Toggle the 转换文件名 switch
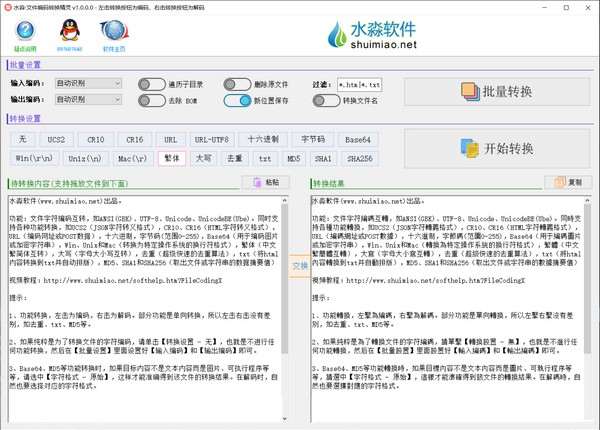Viewport: 600px width, 430px height. coord(326,100)
